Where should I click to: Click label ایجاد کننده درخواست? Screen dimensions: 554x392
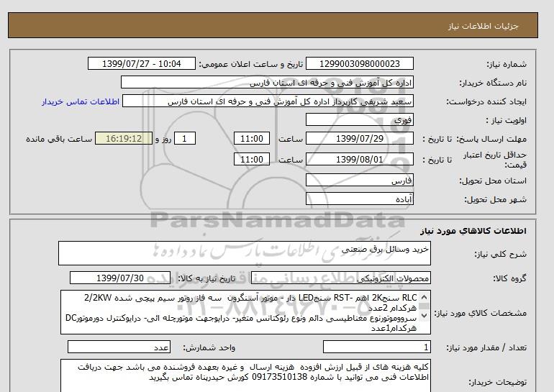tap(486, 101)
